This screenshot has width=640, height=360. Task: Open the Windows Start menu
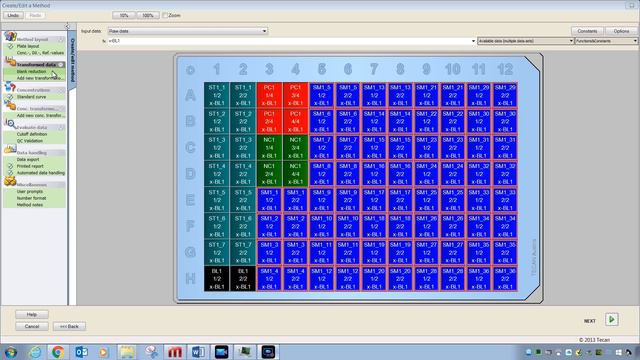pos(11,352)
